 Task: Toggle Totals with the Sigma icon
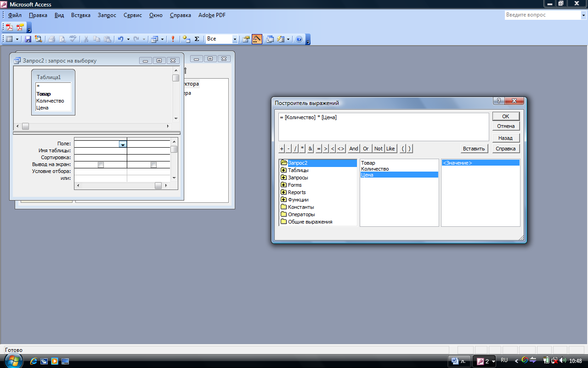[x=197, y=39]
